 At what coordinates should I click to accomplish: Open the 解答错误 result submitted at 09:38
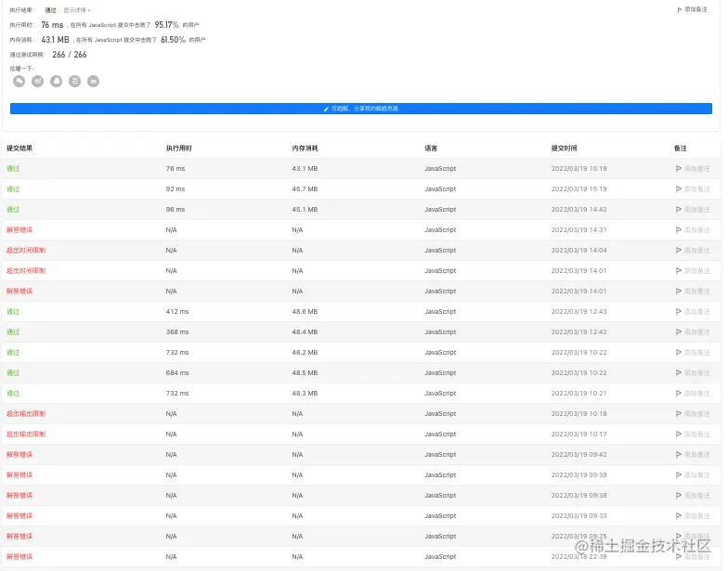[x=19, y=496]
